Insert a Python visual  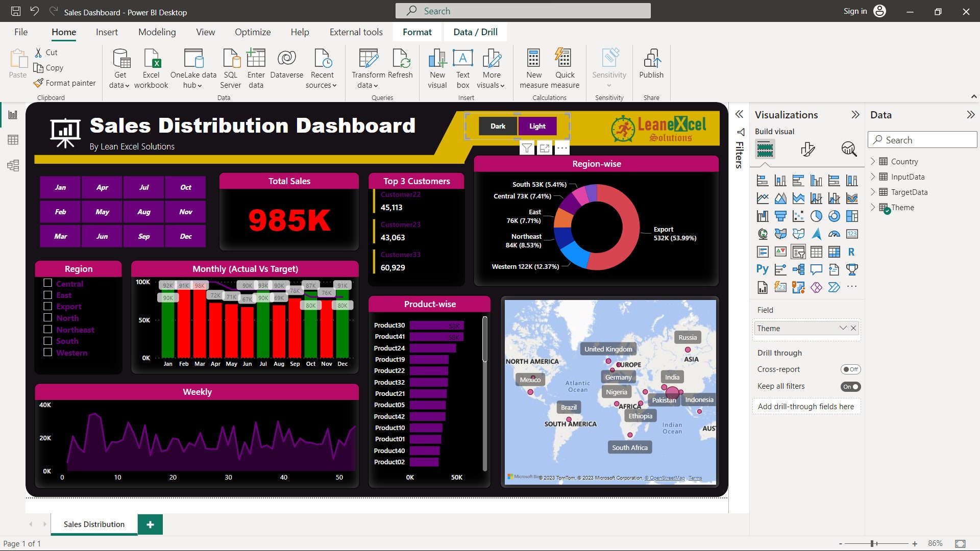763,269
